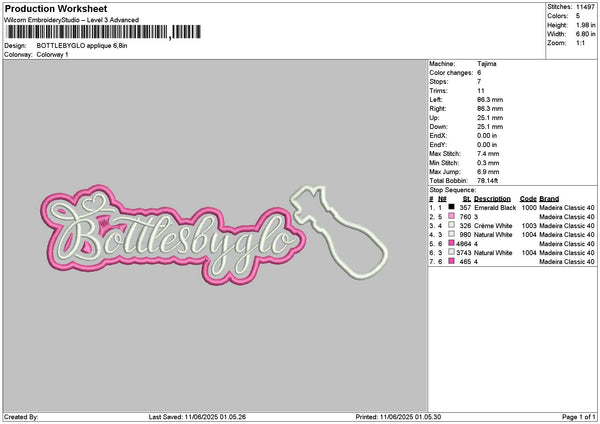The image size is (600, 424).
Task: Click the Machine value "Tajima"
Action: coord(487,64)
